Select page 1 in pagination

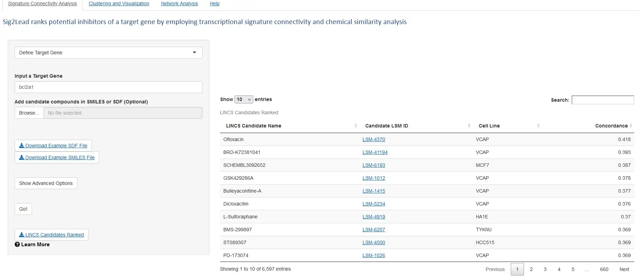pyautogui.click(x=517, y=269)
